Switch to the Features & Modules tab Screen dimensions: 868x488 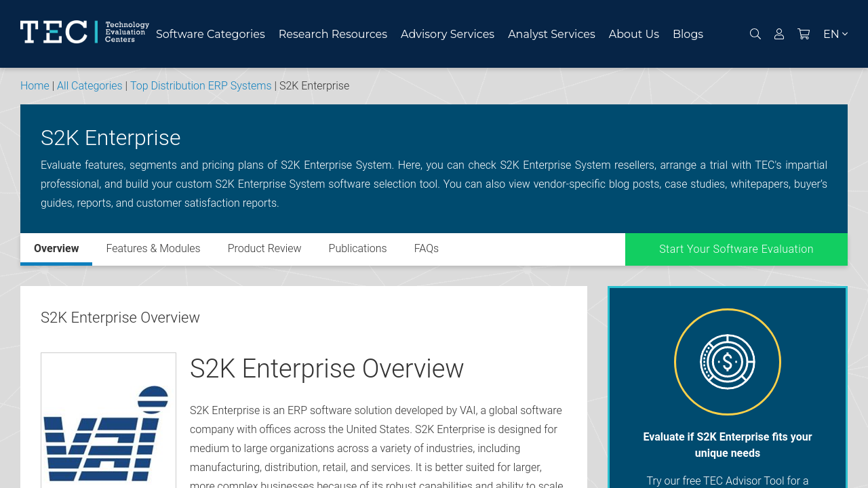153,249
